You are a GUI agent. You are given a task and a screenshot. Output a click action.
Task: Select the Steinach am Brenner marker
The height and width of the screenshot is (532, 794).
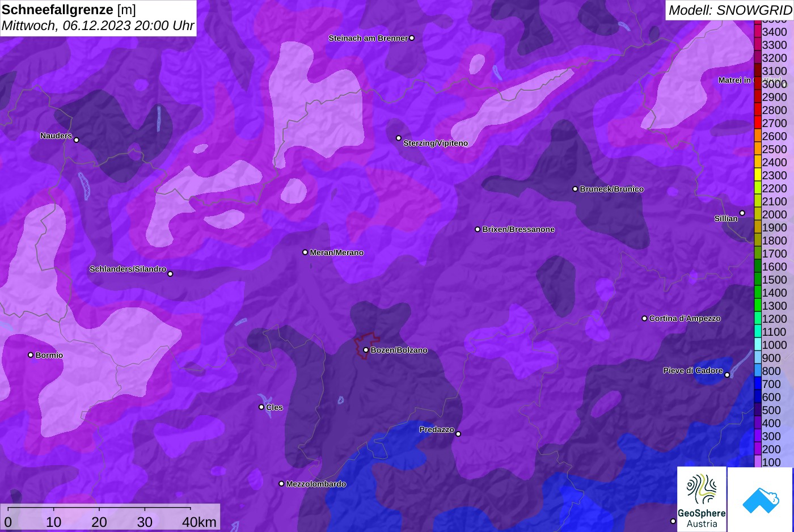tap(412, 38)
